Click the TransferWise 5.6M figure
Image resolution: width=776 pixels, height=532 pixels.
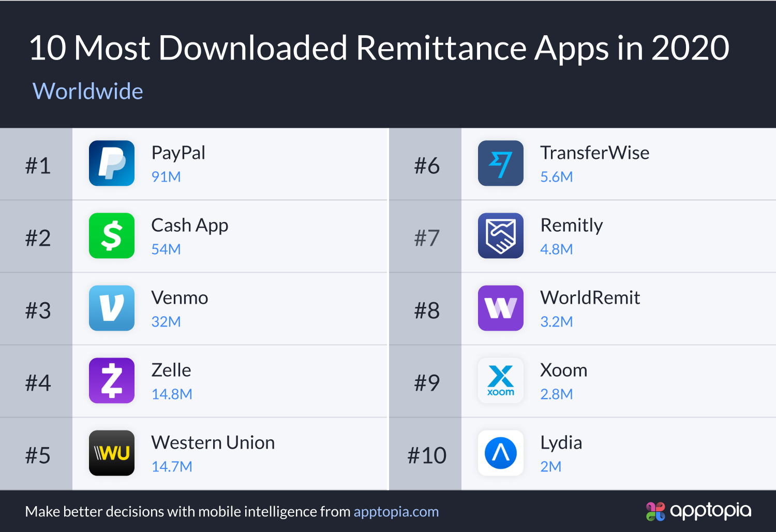point(556,177)
